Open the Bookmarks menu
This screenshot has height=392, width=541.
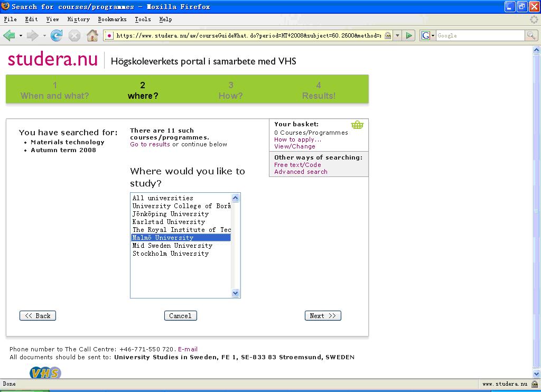coord(112,20)
